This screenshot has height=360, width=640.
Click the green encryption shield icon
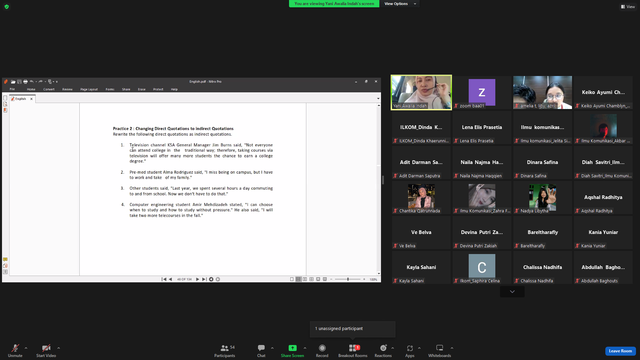[7, 7]
